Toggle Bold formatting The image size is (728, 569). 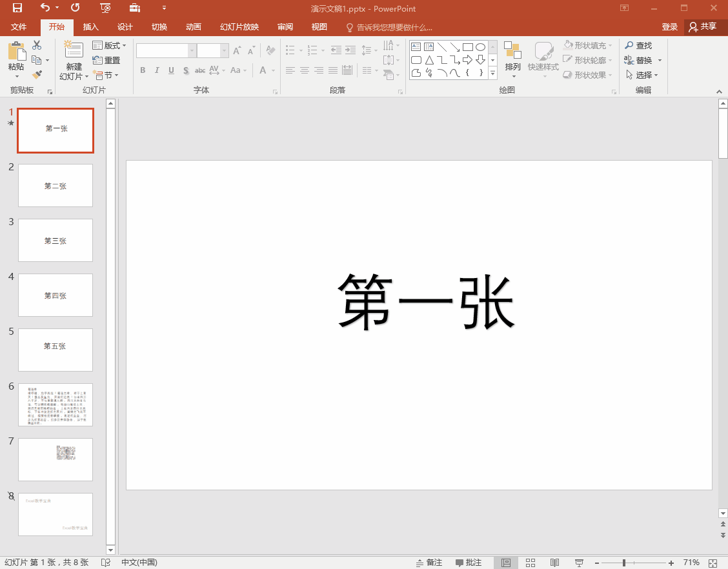143,70
